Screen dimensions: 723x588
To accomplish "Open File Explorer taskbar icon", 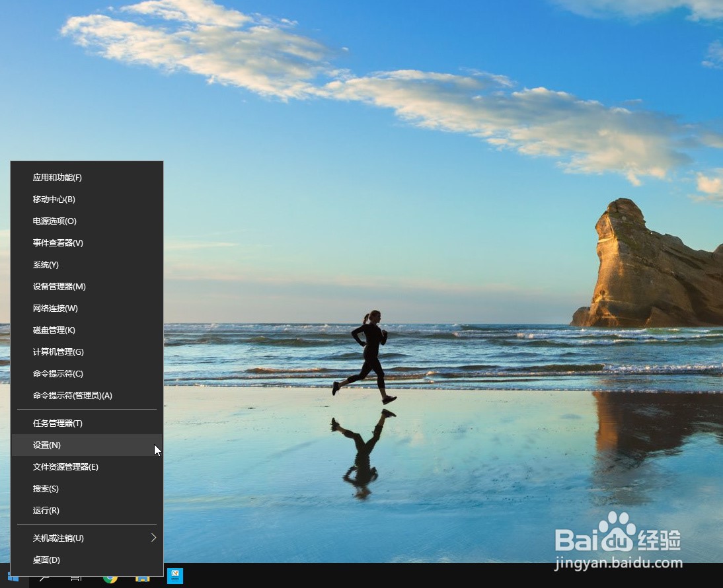I will point(142,578).
